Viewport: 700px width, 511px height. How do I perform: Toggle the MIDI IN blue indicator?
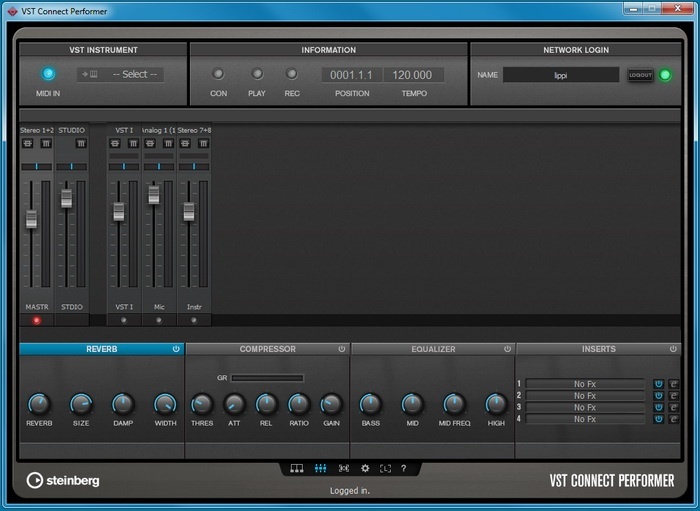coord(48,74)
